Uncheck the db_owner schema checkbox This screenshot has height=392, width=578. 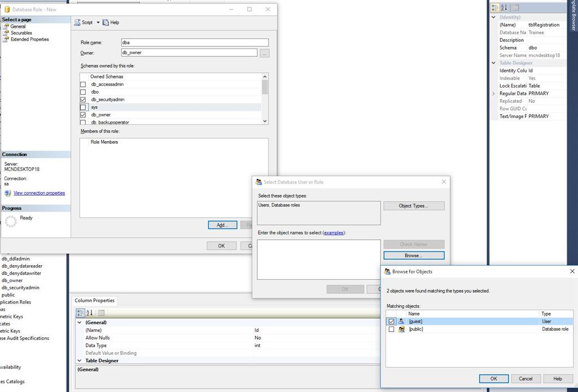tap(83, 115)
